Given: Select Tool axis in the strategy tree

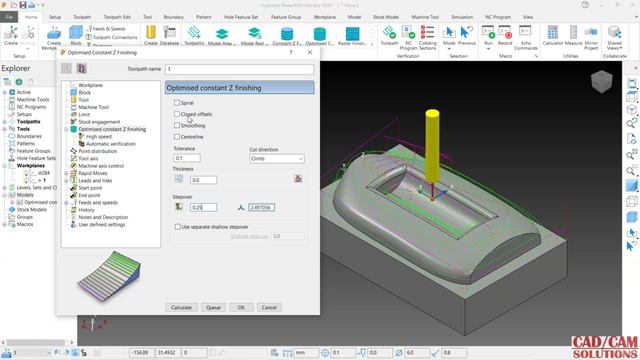Looking at the screenshot, I should coord(88,158).
